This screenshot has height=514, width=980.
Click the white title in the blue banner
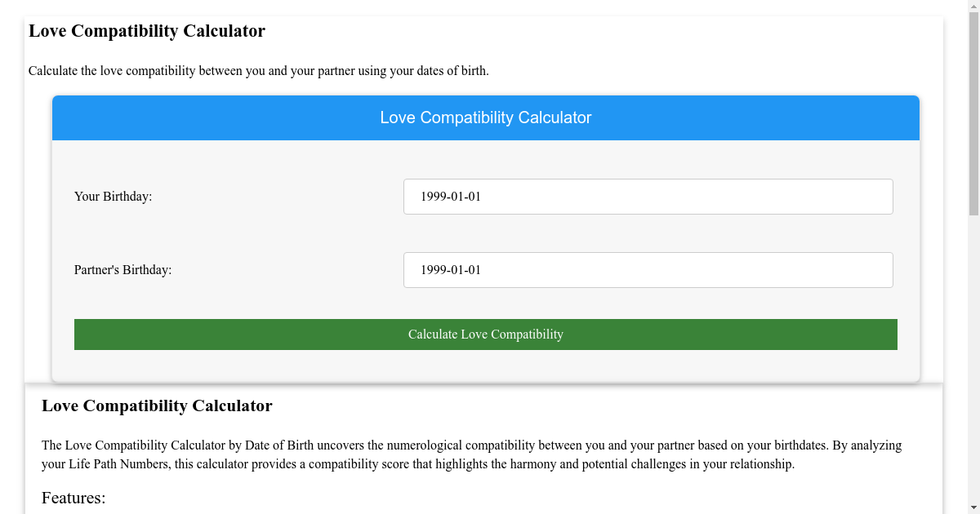pos(486,117)
